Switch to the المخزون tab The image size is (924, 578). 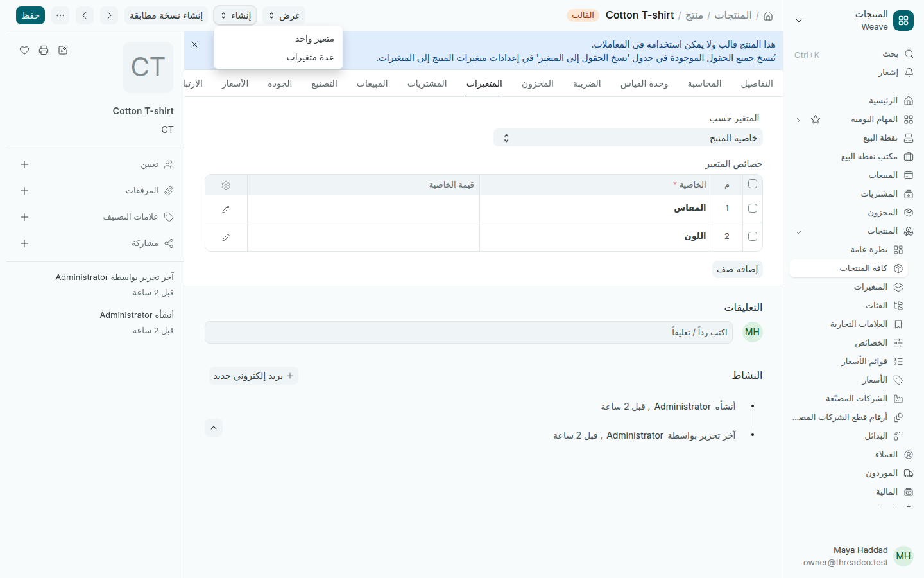(x=538, y=83)
